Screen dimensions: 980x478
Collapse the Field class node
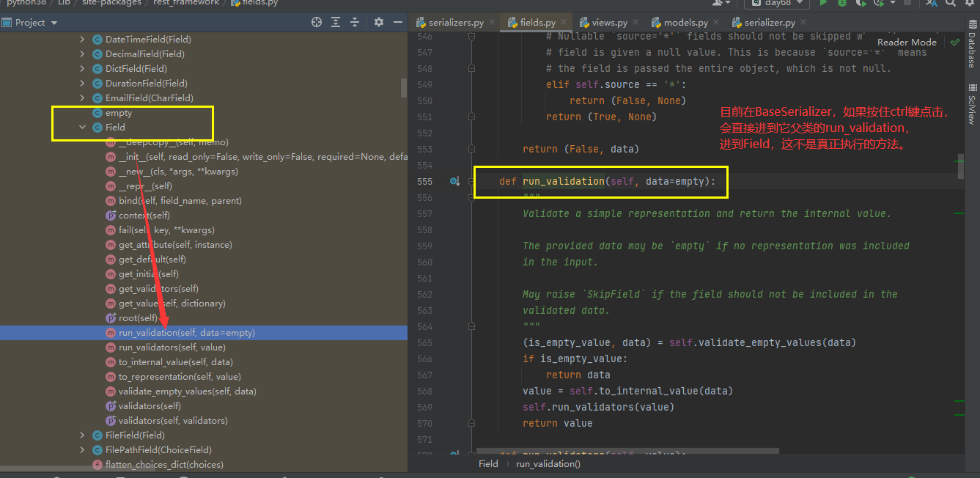pos(82,127)
